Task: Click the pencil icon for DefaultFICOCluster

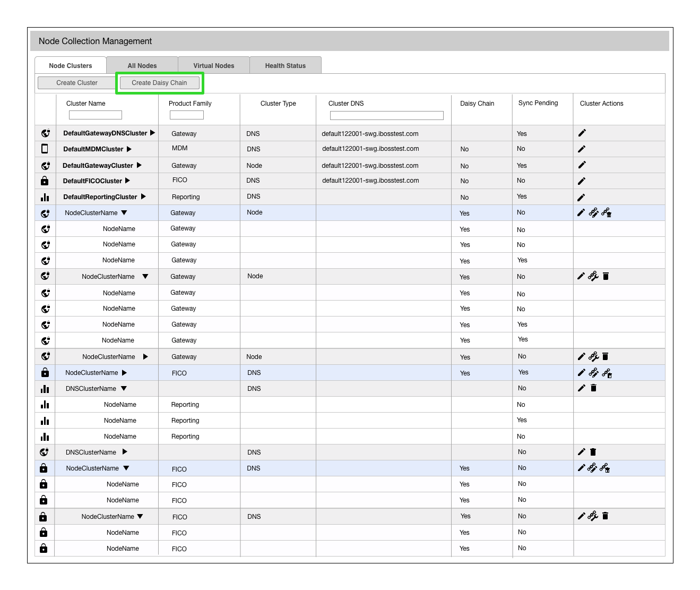Action: (582, 181)
